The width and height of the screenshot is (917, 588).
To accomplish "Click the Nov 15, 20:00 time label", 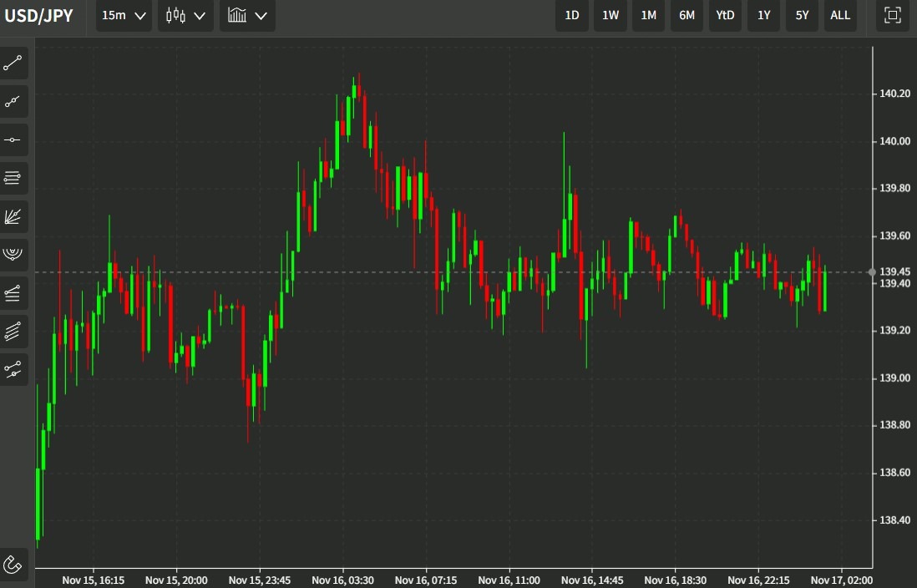I will [176, 580].
